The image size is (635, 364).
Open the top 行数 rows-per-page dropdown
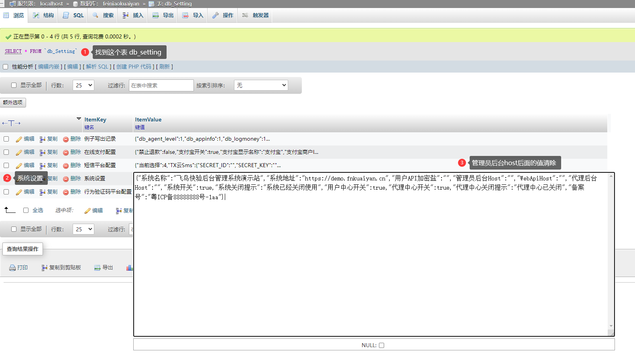[x=83, y=85]
